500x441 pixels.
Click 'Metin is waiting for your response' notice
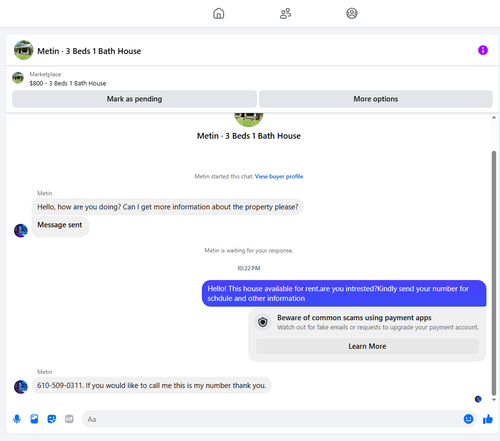point(249,251)
